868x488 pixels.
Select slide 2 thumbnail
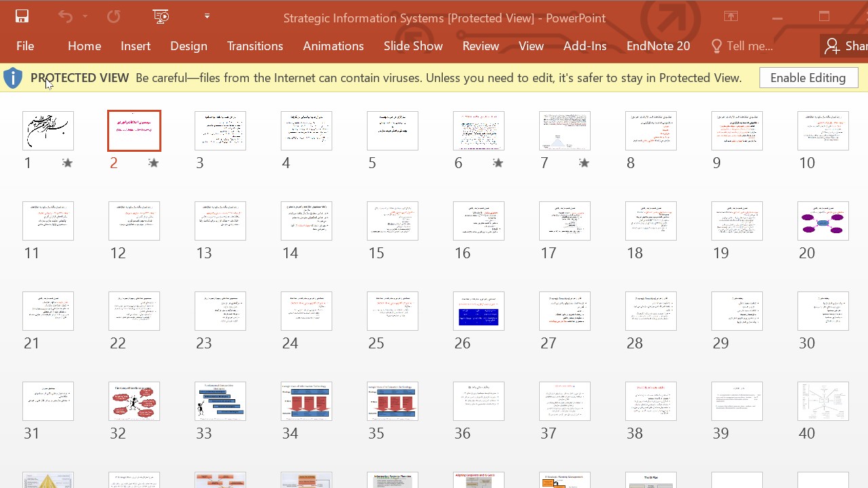(x=134, y=131)
